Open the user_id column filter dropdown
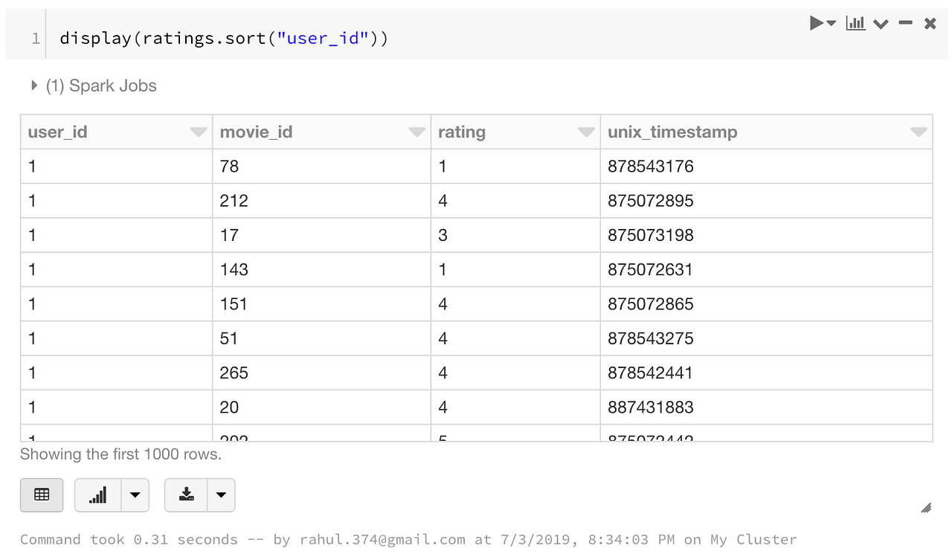 198,132
